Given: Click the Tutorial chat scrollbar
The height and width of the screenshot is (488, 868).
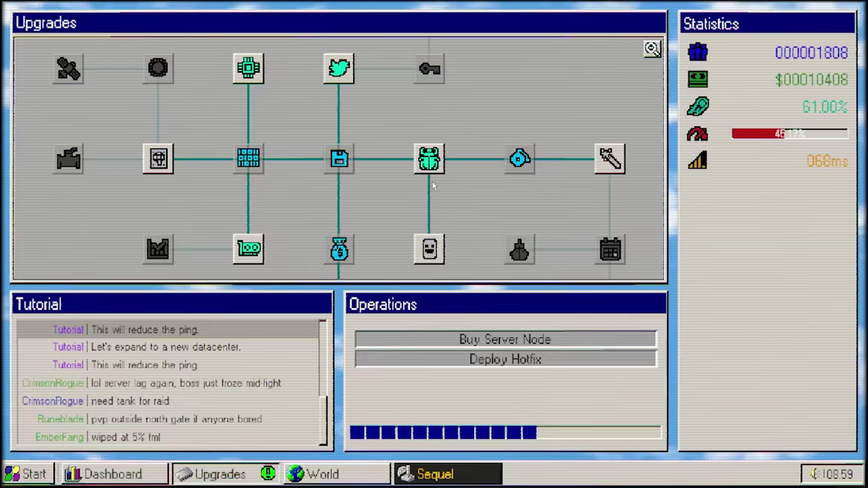Looking at the screenshot, I should pyautogui.click(x=323, y=382).
